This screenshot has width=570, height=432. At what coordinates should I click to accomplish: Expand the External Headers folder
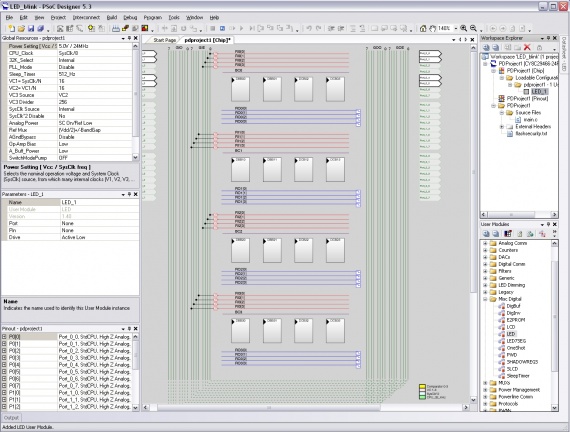502,127
